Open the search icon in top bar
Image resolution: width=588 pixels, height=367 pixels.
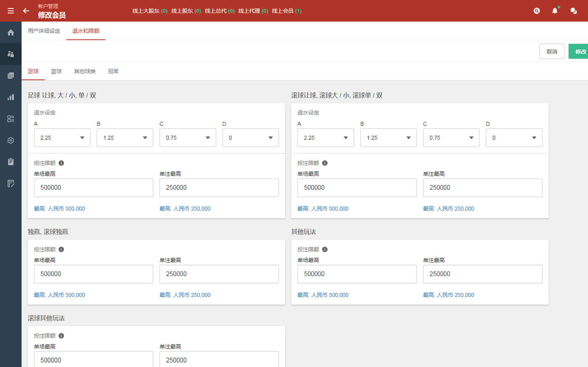pos(536,11)
